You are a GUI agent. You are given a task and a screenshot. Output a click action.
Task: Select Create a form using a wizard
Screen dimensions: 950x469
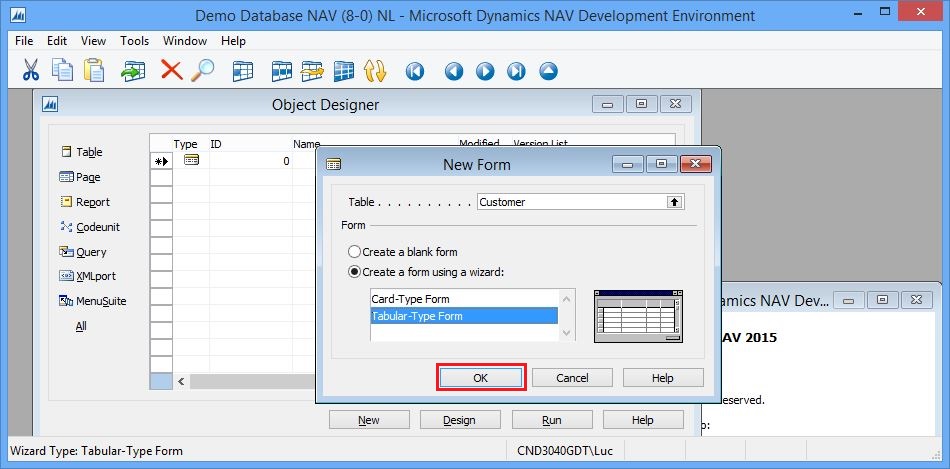354,272
